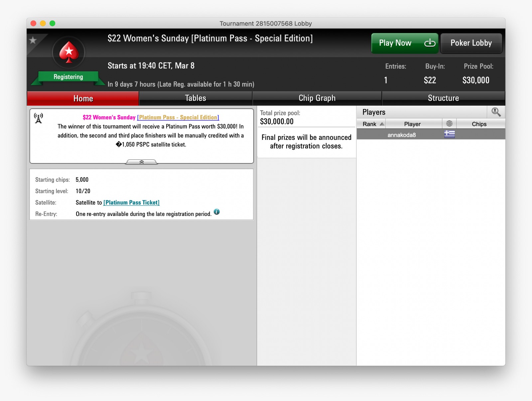The height and width of the screenshot is (401, 532).
Task: Maximize the window with green button
Action: click(53, 23)
